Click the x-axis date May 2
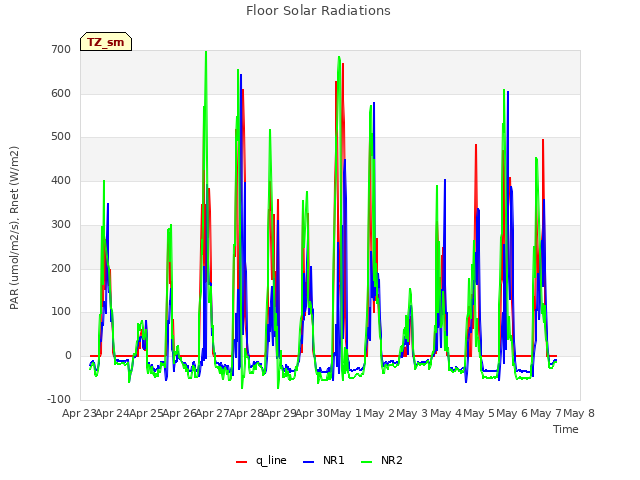The image size is (640, 480). point(379,413)
